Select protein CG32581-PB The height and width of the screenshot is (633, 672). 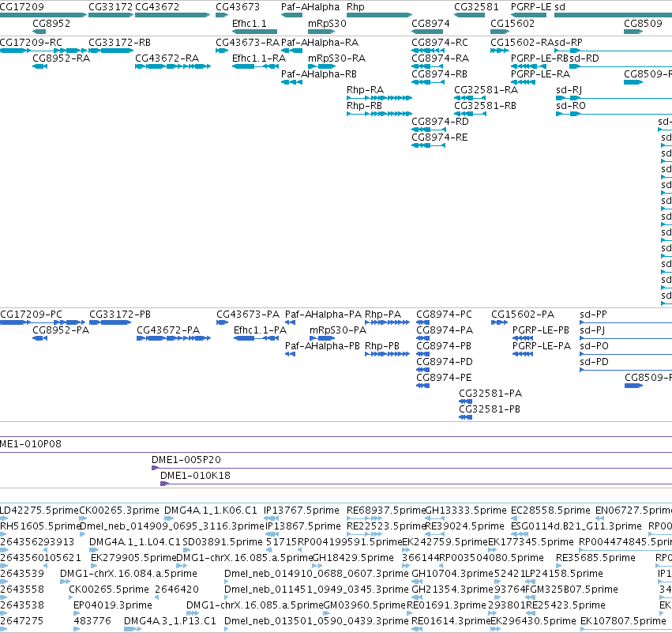pos(490,409)
